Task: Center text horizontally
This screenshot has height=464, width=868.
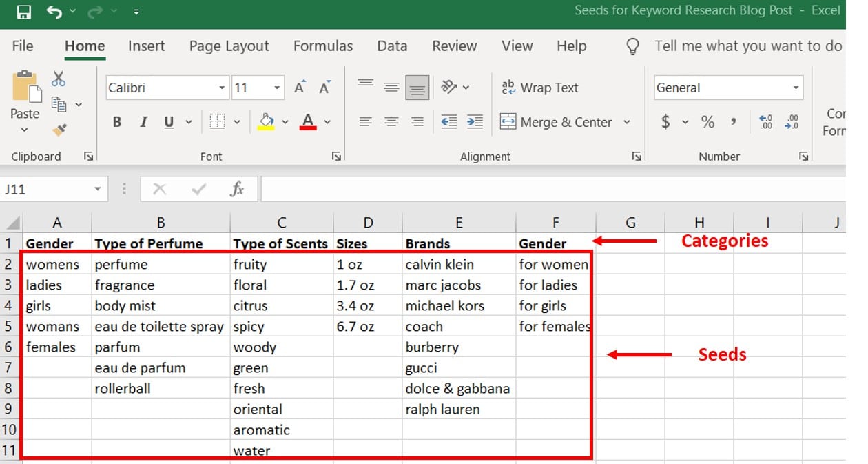Action: pyautogui.click(x=391, y=122)
